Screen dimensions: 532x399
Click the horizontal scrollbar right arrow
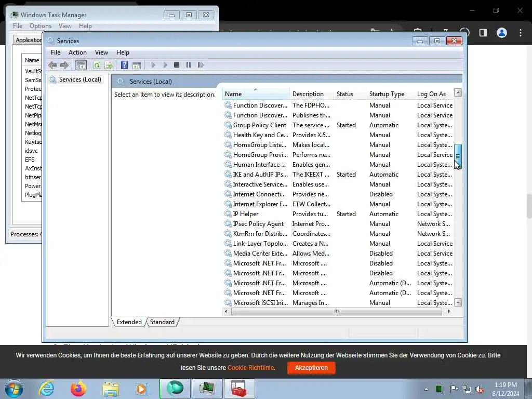(x=449, y=311)
